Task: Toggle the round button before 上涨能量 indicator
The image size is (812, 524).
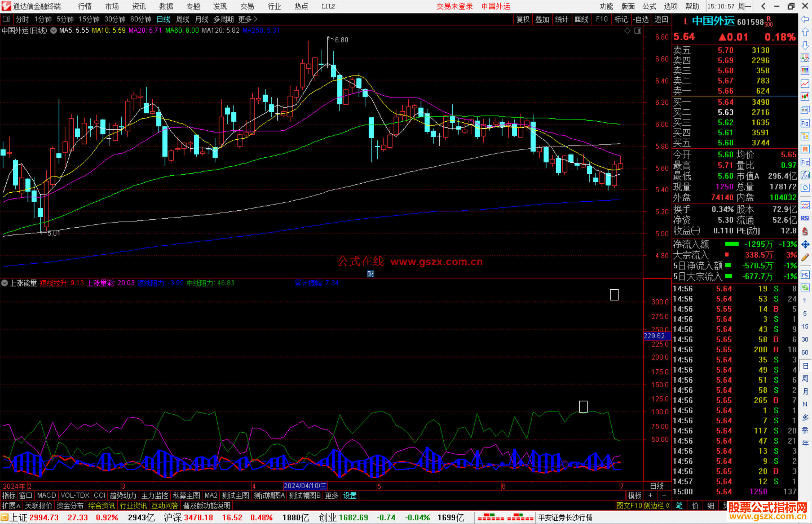Action: pos(5,283)
